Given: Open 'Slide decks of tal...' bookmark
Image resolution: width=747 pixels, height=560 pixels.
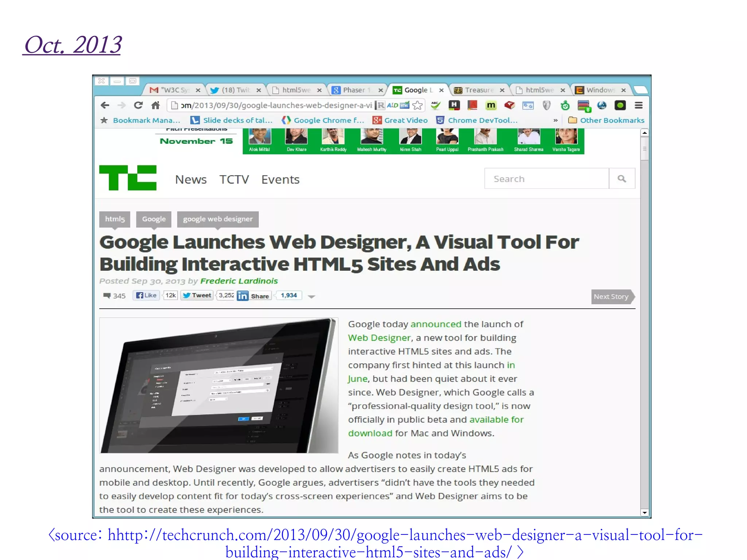Looking at the screenshot, I should click(x=231, y=120).
